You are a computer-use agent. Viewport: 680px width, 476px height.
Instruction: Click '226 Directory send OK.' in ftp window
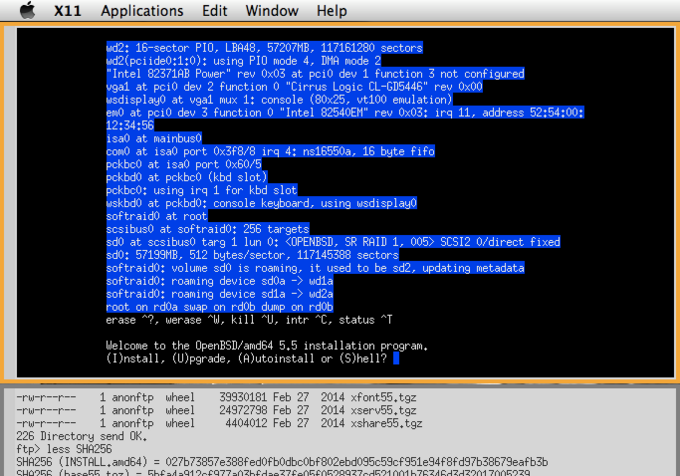tap(82, 436)
